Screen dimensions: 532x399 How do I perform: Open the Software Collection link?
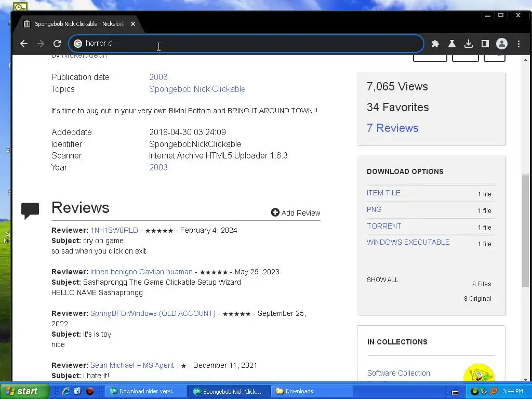tap(400, 373)
